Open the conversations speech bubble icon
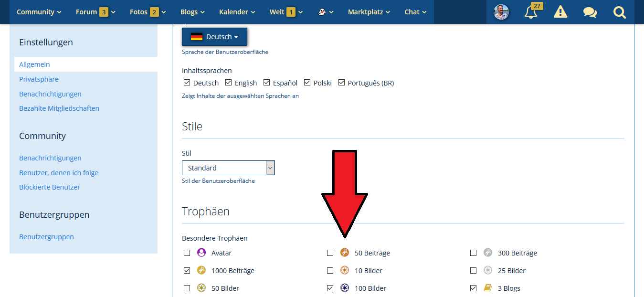Screen dimensions: 644x297 click(590, 12)
